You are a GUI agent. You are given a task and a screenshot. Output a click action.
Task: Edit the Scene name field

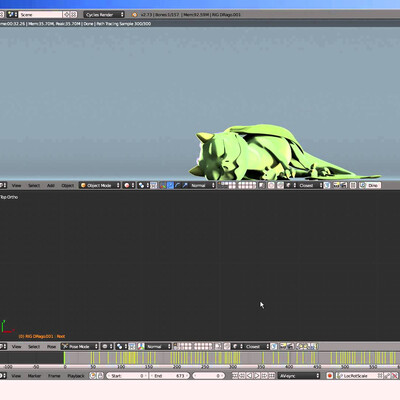point(40,14)
